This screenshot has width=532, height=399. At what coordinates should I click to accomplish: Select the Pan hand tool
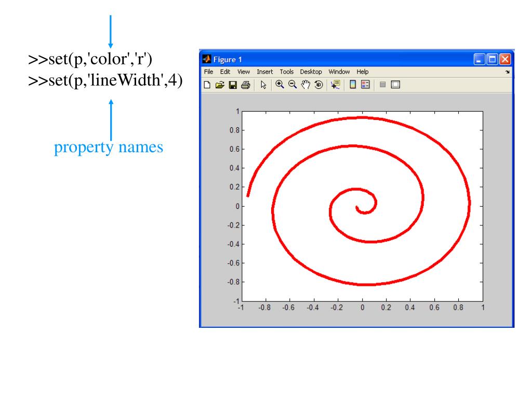pos(305,85)
